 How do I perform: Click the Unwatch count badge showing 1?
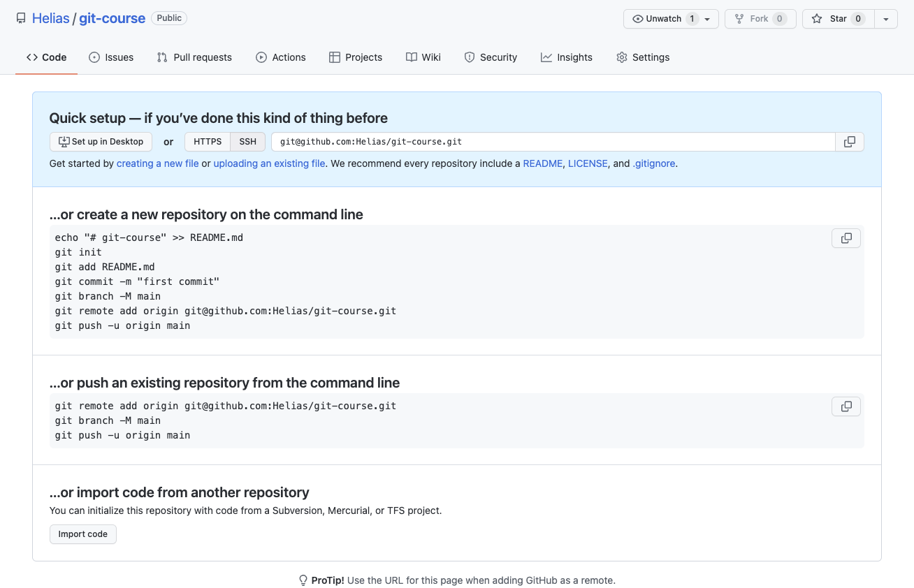[692, 19]
